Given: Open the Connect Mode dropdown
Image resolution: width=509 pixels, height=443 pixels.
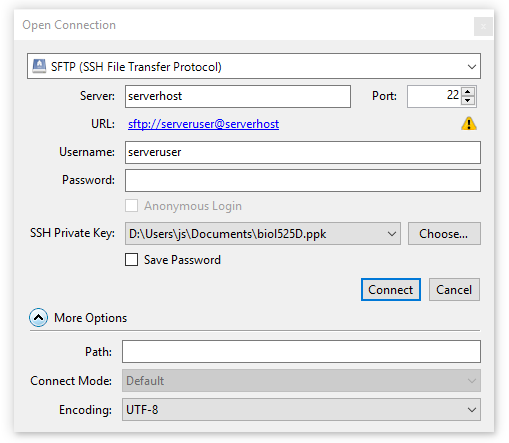Looking at the screenshot, I should coord(301,380).
